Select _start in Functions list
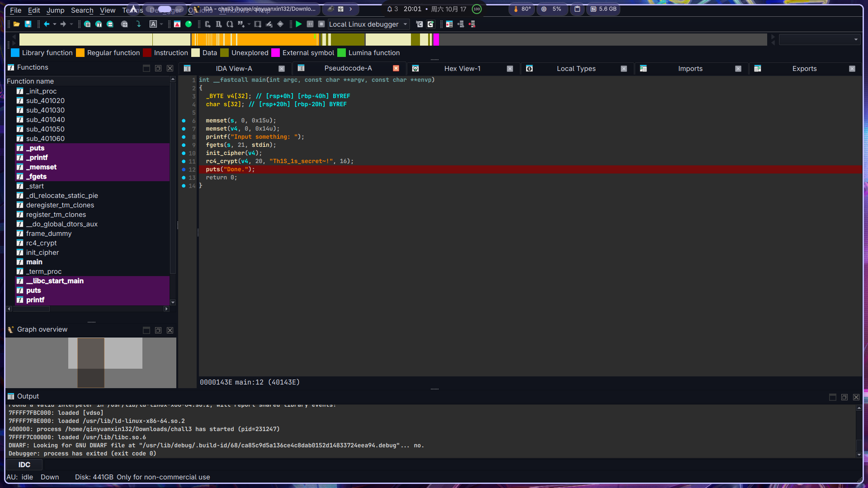This screenshot has width=868, height=488. [x=35, y=186]
